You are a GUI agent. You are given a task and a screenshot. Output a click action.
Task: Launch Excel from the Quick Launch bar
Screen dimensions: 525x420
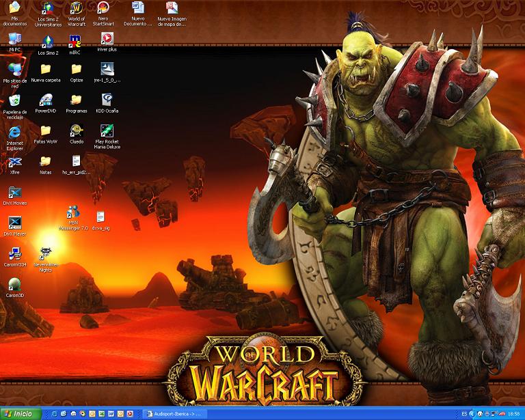(101, 414)
